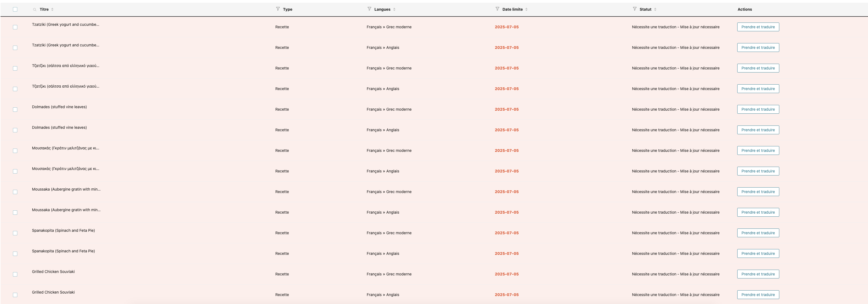Click Prendre et traduire for Dolmades Anglais
This screenshot has width=868, height=304.
[758, 130]
